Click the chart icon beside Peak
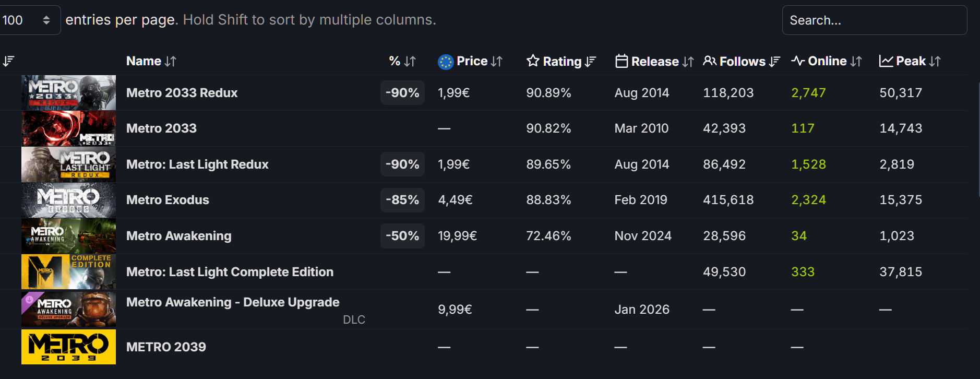Viewport: 980px width, 379px height. [x=886, y=61]
